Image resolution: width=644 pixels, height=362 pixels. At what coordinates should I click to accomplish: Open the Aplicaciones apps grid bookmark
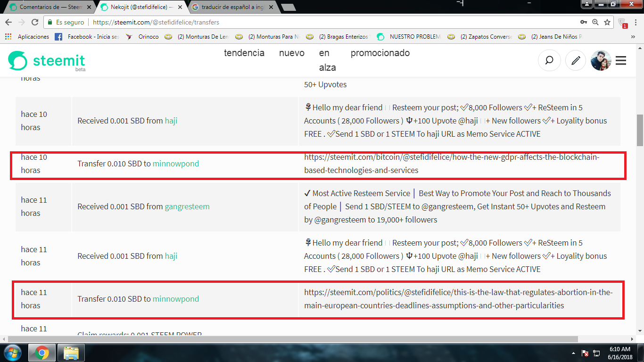[x=27, y=37]
